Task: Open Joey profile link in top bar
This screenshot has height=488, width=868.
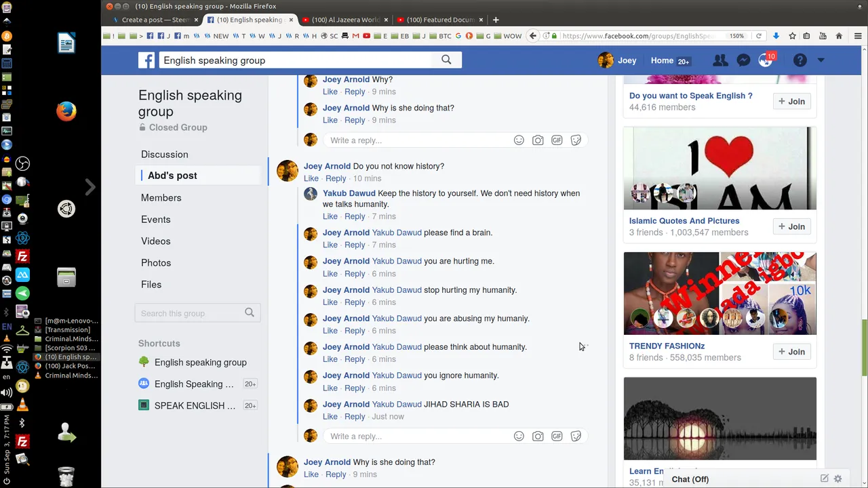Action: (x=617, y=60)
